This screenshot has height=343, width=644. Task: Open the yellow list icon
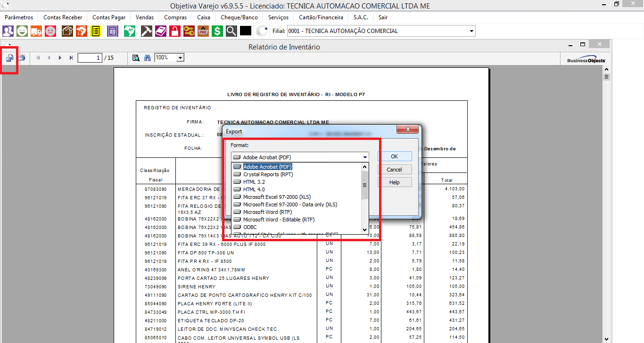point(95,31)
